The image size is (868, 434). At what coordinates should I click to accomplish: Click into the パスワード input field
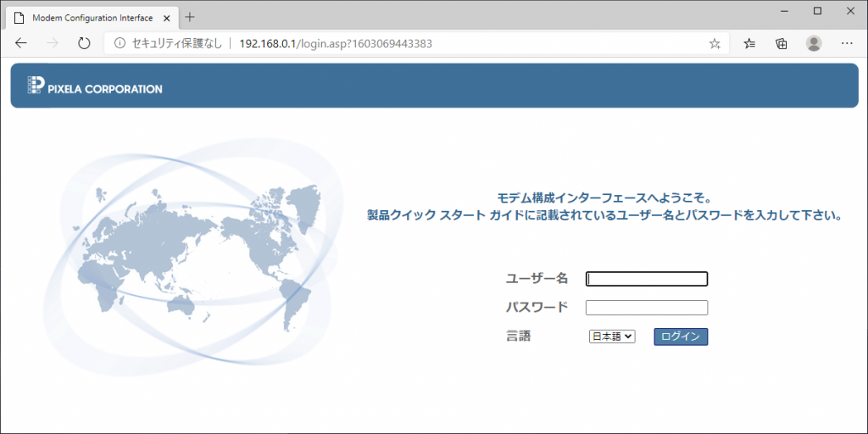(647, 308)
